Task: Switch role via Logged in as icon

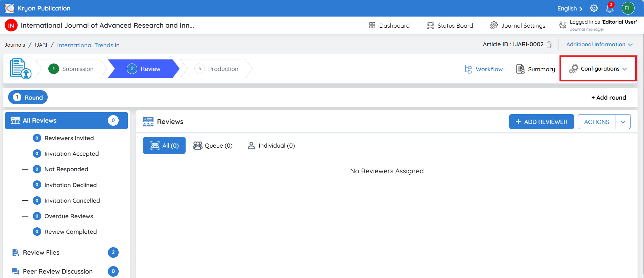Action: (x=563, y=25)
